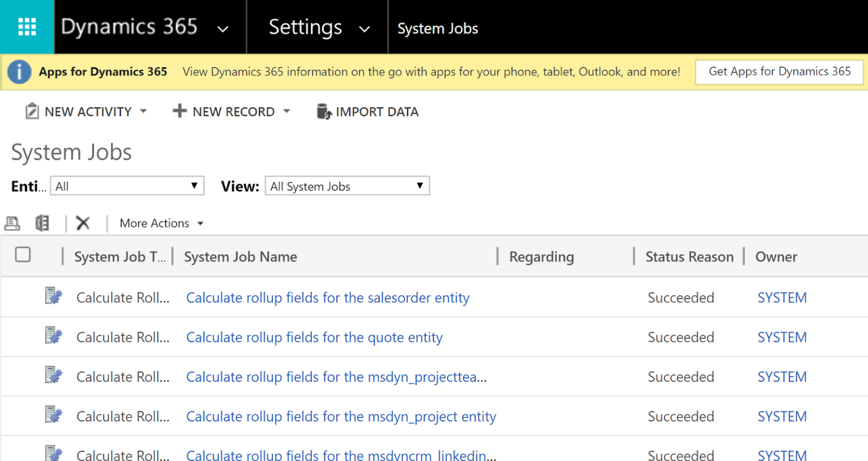Check the select-all checkbox in the grid header
The height and width of the screenshot is (461, 868).
[23, 255]
